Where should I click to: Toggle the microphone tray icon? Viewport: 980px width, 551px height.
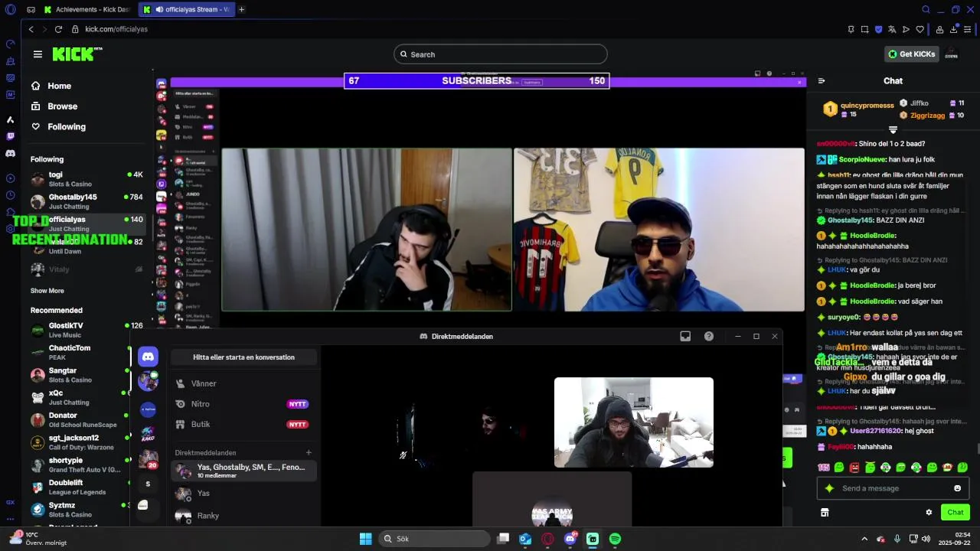897,539
